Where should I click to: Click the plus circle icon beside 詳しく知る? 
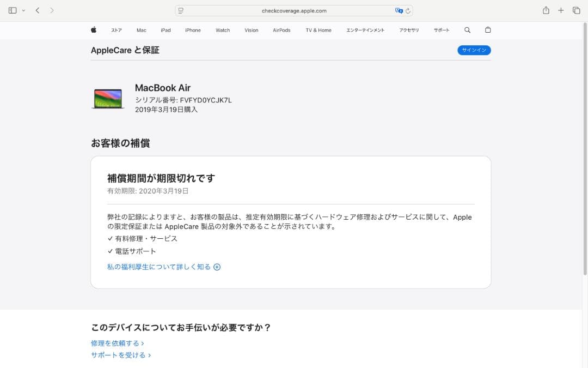(217, 267)
